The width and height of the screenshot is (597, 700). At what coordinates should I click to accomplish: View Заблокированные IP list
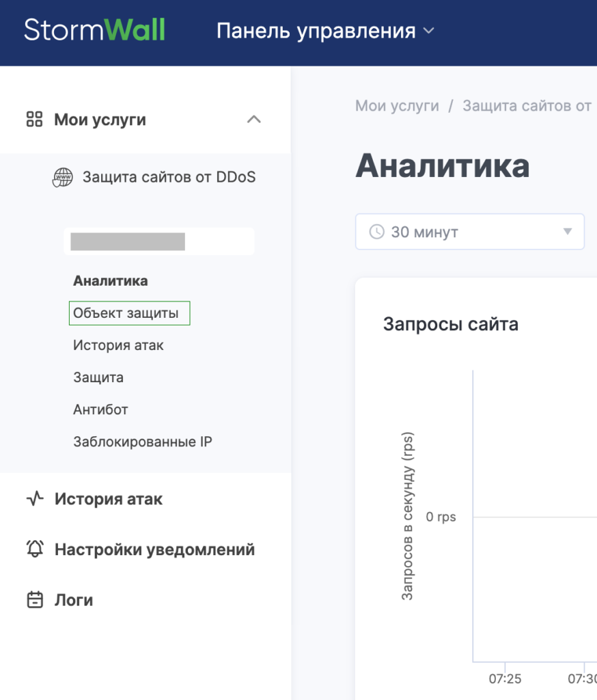point(143,442)
